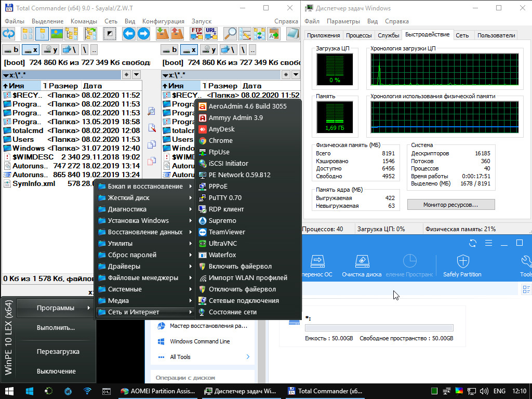Switch to the Процессы tab in Task Manager
This screenshot has height=399, width=532.
pyautogui.click(x=358, y=35)
